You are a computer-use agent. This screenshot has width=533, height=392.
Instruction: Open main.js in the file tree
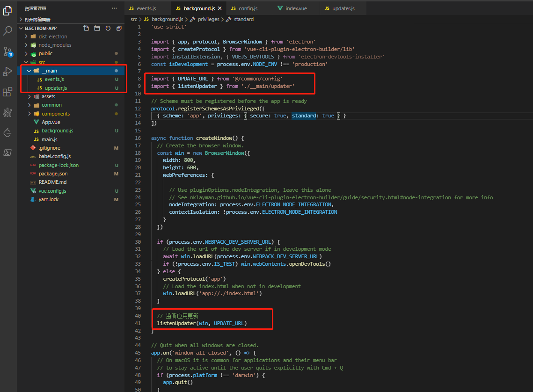[49, 139]
